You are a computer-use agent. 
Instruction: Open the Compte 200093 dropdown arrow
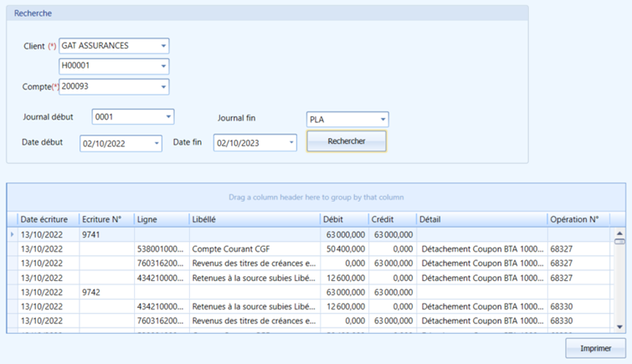click(x=163, y=87)
